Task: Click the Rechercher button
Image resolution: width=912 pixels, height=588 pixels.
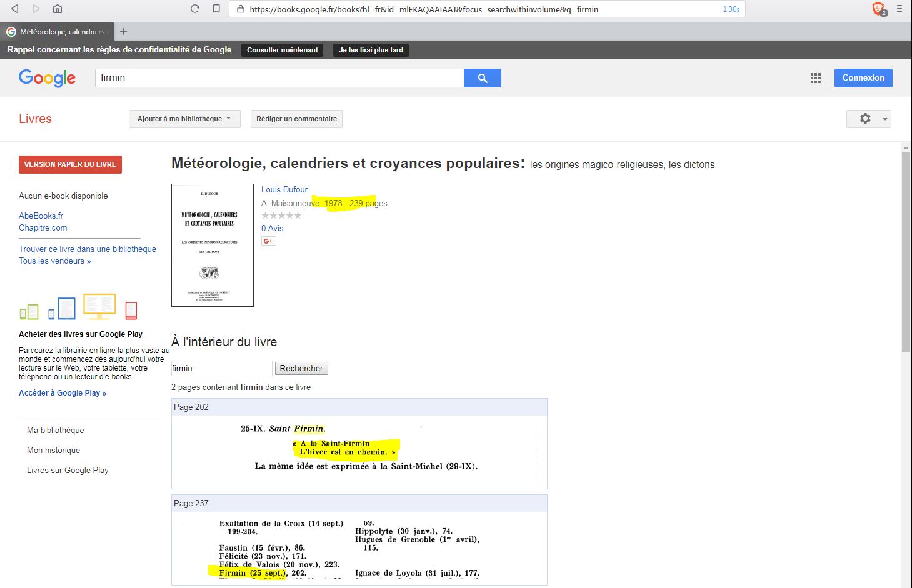Action: point(301,369)
